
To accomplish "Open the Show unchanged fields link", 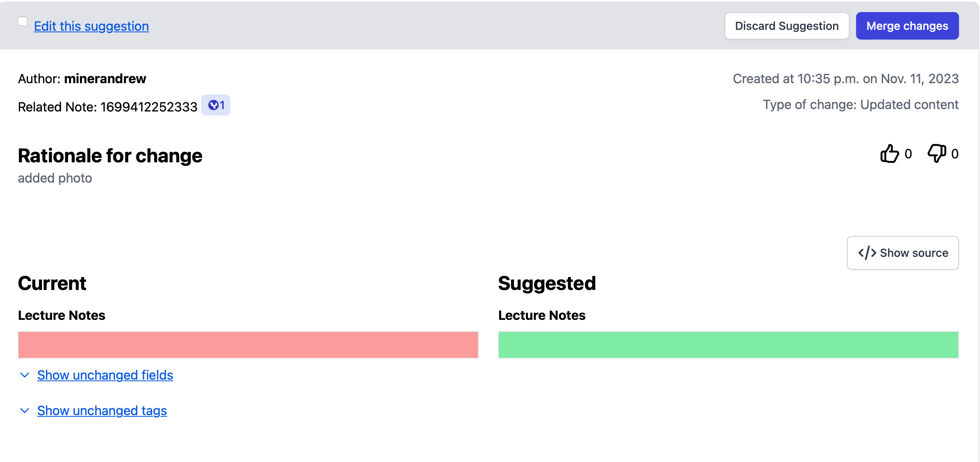I will pos(105,375).
